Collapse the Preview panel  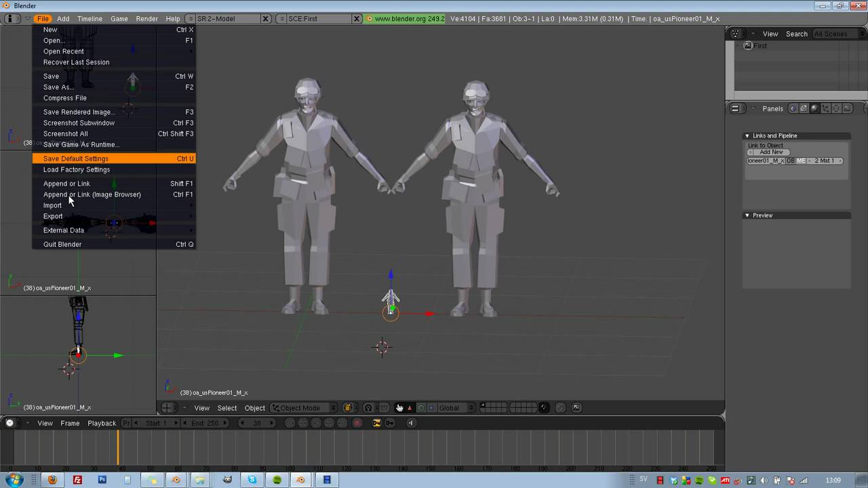747,216
